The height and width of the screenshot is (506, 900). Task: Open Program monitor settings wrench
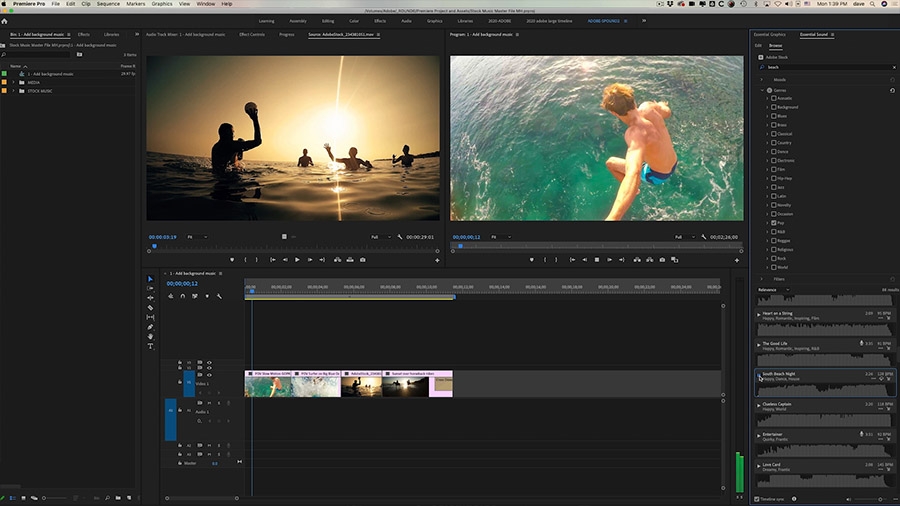(704, 237)
